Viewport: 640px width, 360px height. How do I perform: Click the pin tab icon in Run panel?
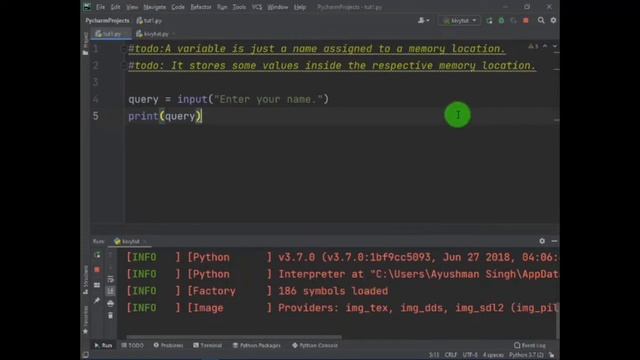coord(97,300)
